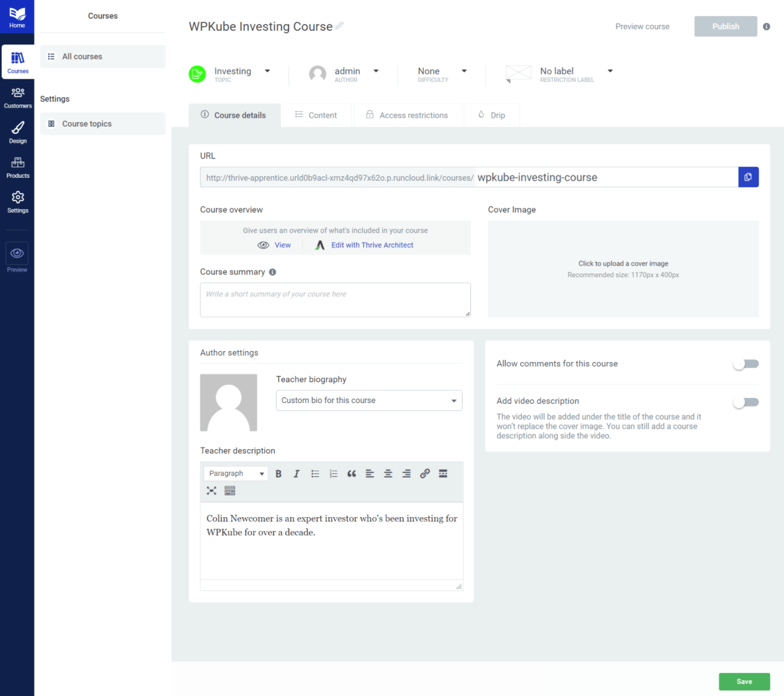Image resolution: width=784 pixels, height=696 pixels.
Task: Click the Course summary text area
Action: click(335, 300)
